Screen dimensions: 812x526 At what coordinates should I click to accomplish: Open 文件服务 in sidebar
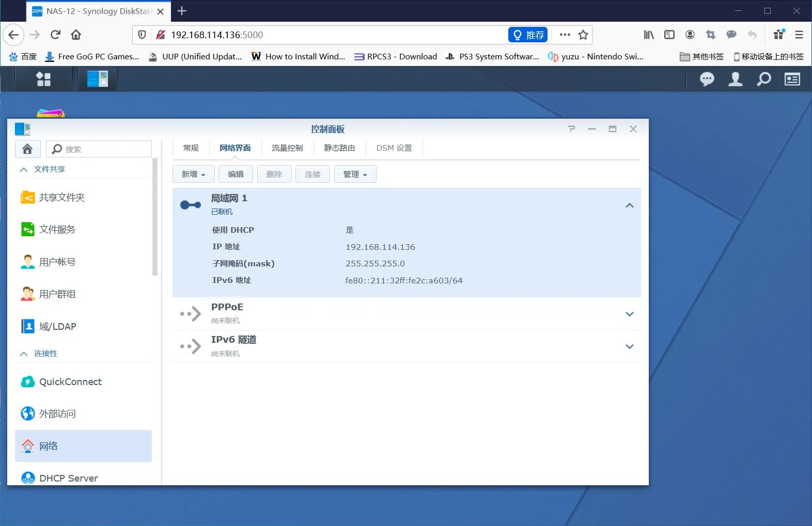pos(83,229)
